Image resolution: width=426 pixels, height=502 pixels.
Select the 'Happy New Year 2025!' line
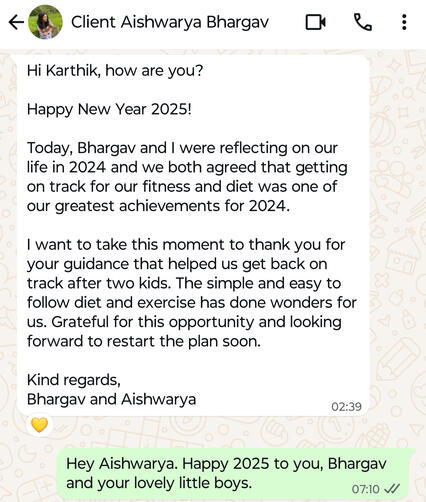[x=109, y=109]
